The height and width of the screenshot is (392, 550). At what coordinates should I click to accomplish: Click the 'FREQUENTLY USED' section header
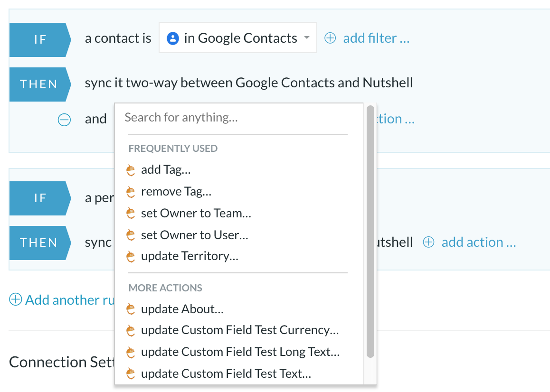coord(173,149)
